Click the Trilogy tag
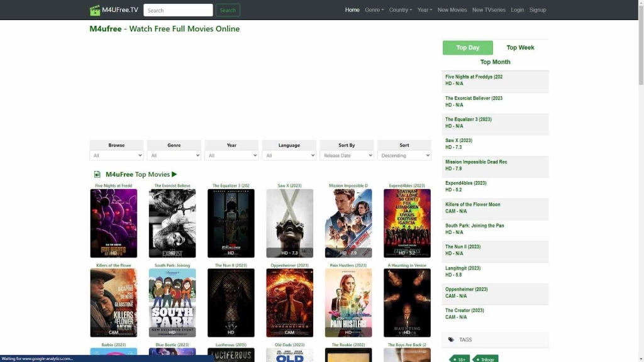Viewport: 644px width, 362px height. click(486, 359)
